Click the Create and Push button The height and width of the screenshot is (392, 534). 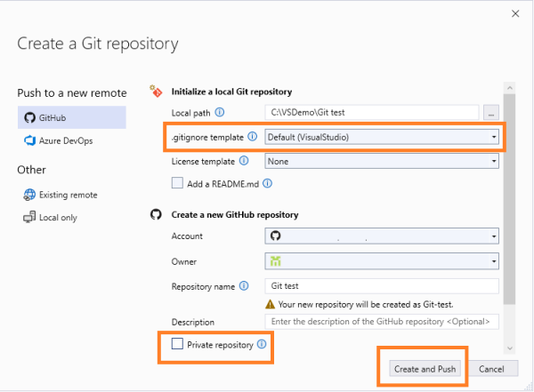425,369
